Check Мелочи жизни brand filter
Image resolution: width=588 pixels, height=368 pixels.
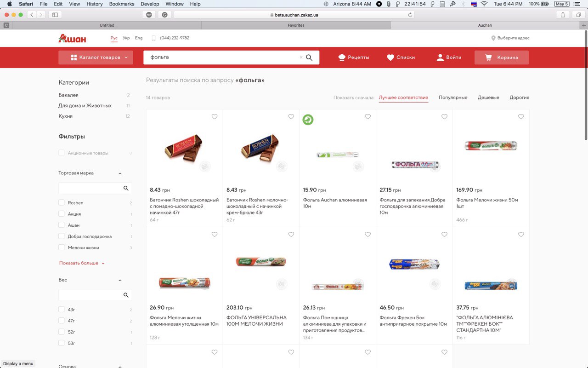tap(62, 247)
